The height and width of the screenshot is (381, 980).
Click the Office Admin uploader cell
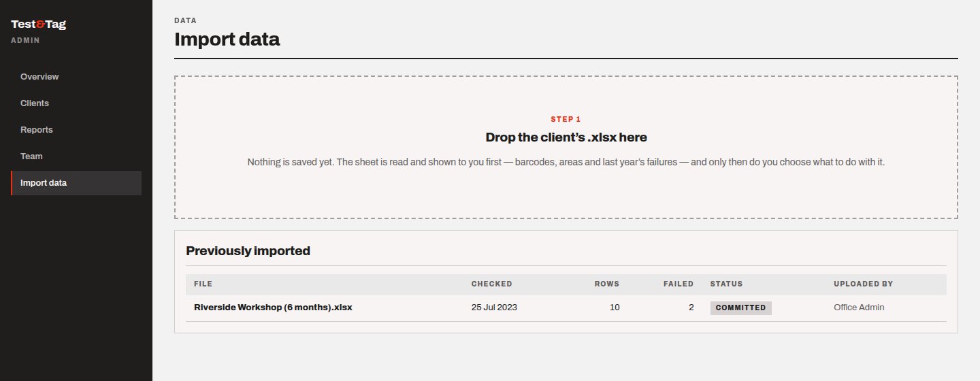(x=859, y=308)
